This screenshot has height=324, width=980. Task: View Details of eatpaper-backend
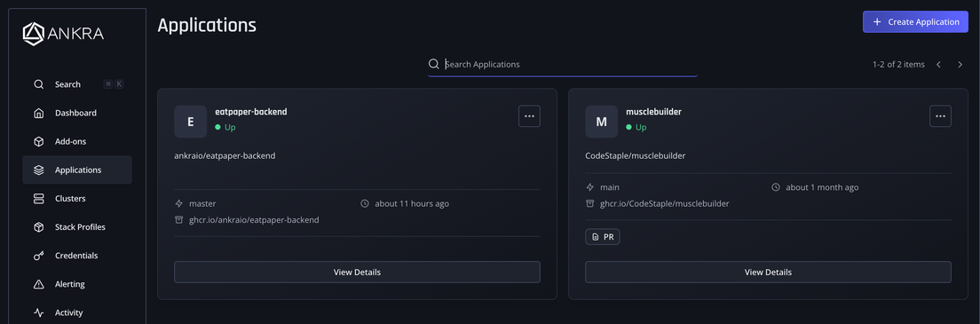click(357, 273)
